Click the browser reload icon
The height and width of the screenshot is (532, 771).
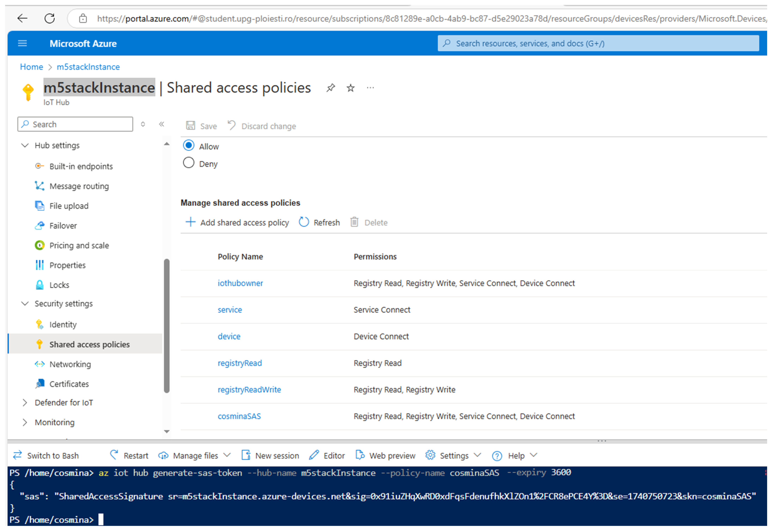(x=50, y=18)
